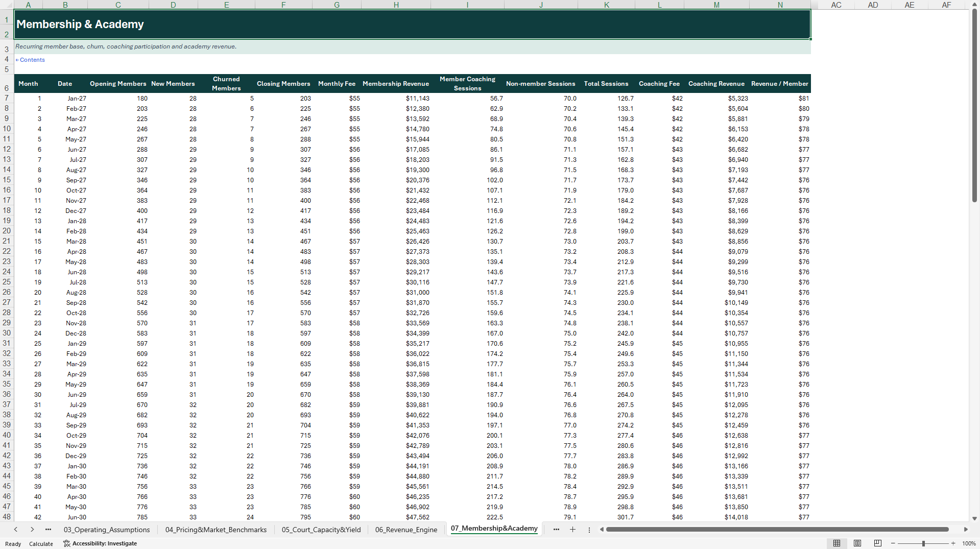Click the horizontal scrollbar thumb

click(777, 530)
